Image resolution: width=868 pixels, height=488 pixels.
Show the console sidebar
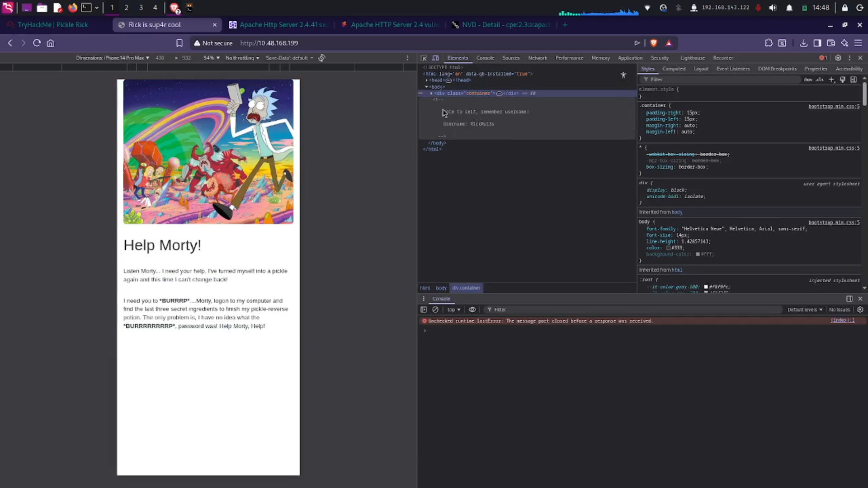[424, 310]
